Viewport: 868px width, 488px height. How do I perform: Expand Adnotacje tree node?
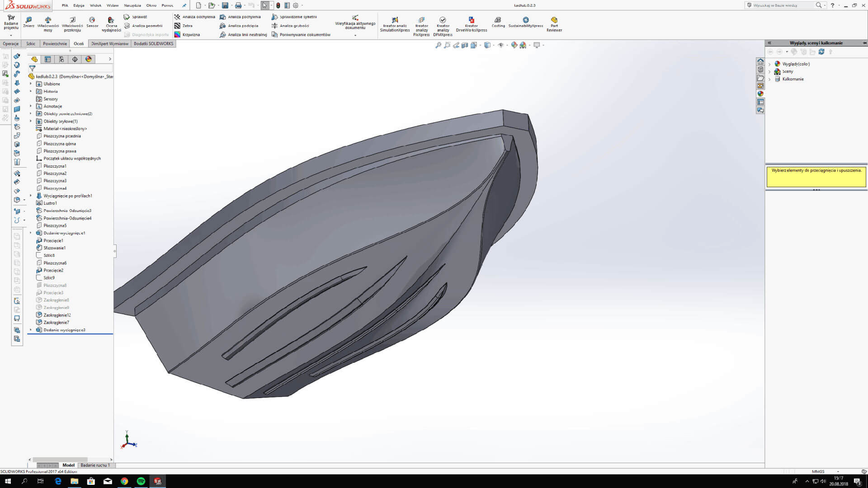point(31,106)
